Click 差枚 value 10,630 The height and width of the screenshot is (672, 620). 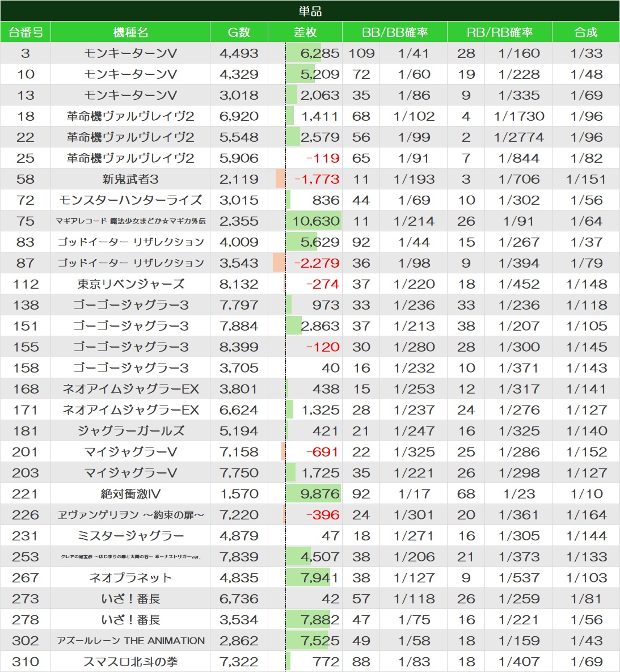click(316, 221)
